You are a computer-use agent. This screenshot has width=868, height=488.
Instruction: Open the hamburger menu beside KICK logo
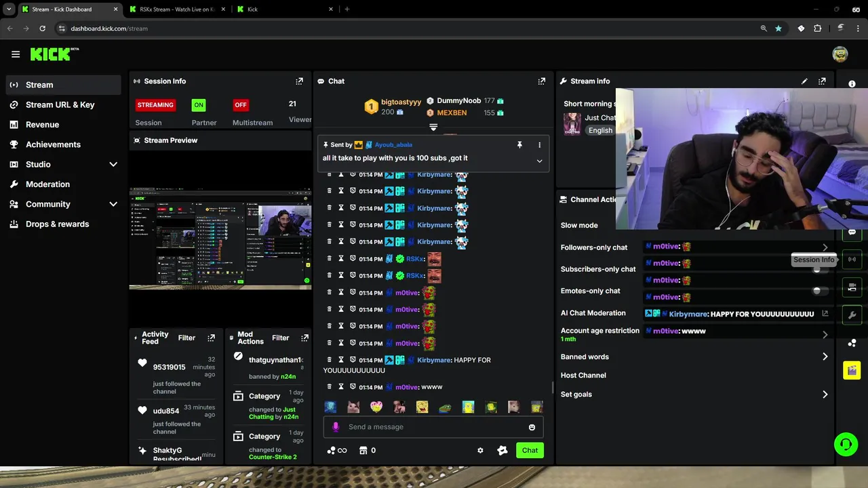pos(16,54)
